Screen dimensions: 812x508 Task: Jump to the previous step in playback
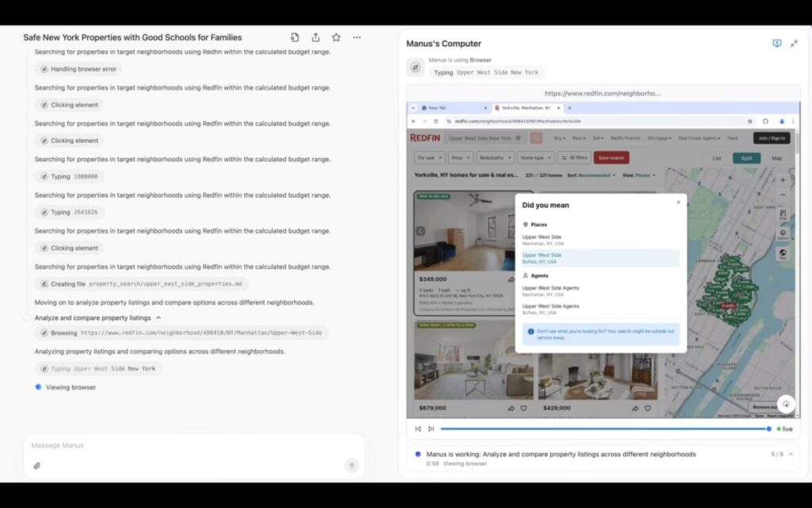click(418, 429)
